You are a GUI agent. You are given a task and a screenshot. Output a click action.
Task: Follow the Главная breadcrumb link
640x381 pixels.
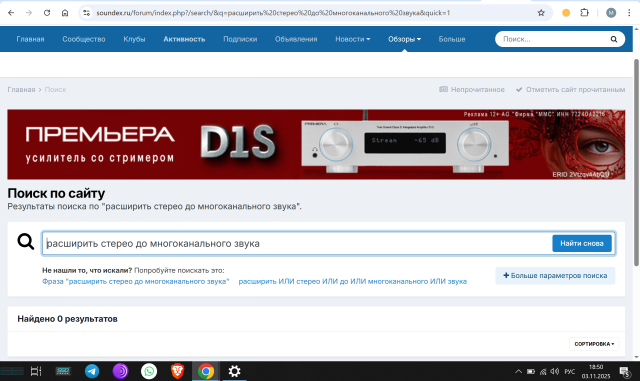pyautogui.click(x=21, y=89)
